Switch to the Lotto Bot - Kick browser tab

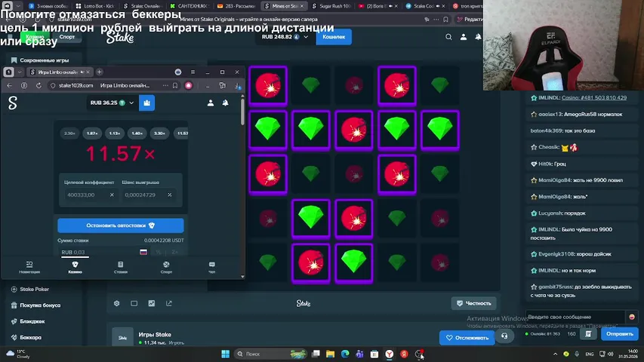tap(95, 6)
